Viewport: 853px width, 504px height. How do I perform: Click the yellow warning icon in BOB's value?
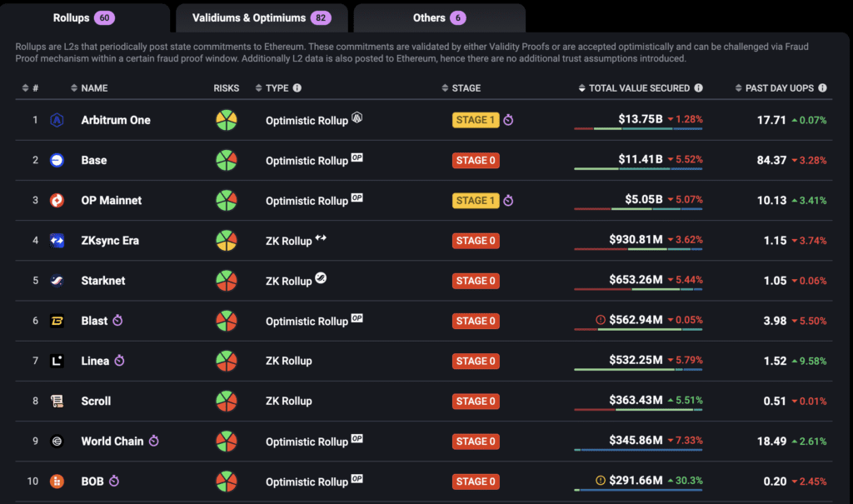[601, 481]
